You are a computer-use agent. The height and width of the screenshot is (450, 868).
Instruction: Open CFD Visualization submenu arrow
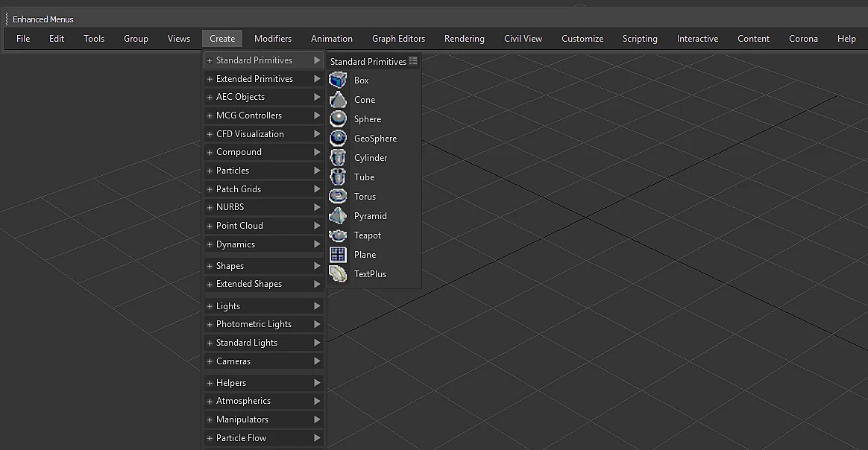click(x=317, y=134)
